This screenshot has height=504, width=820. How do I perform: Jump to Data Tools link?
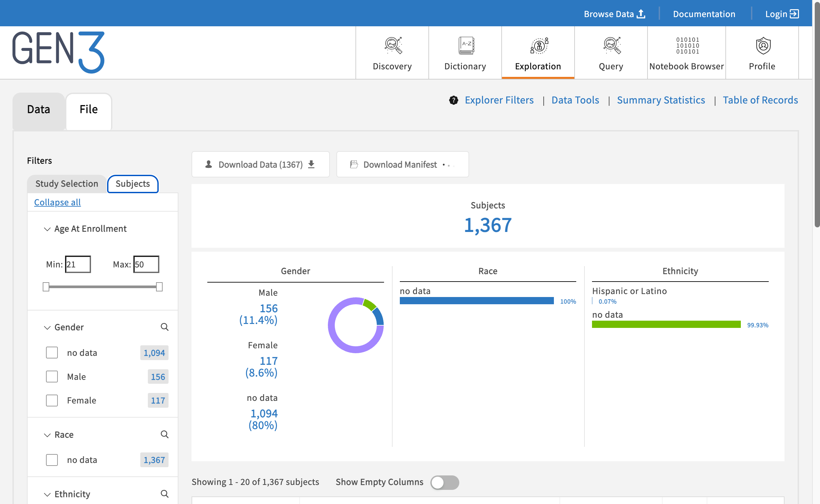click(575, 100)
